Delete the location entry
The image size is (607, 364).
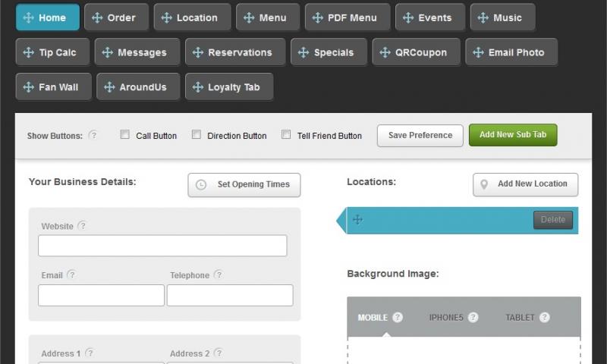[553, 220]
